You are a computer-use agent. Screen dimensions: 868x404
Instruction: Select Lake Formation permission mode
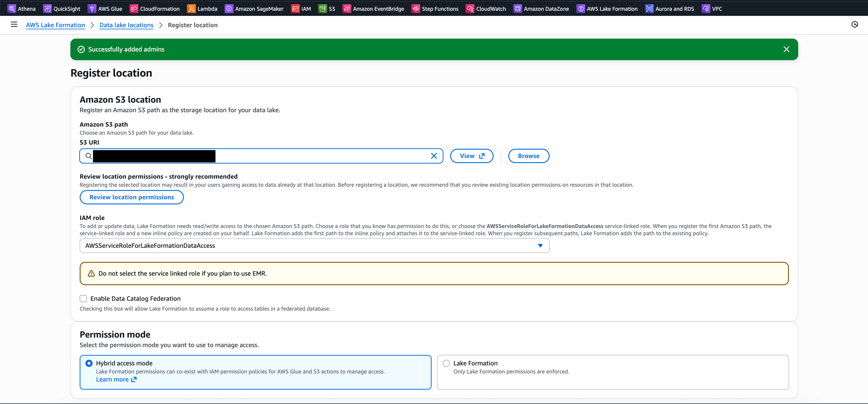coord(446,363)
